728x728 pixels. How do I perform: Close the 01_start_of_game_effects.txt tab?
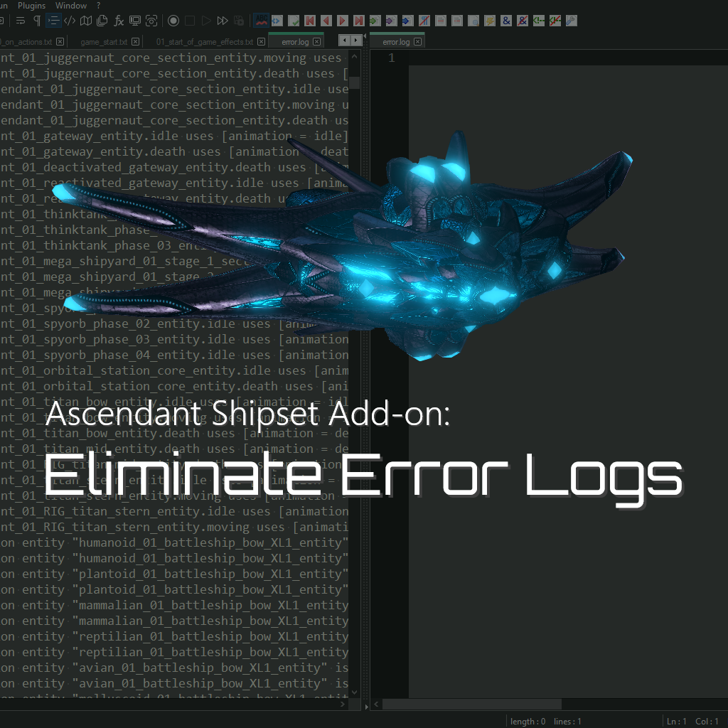[262, 42]
